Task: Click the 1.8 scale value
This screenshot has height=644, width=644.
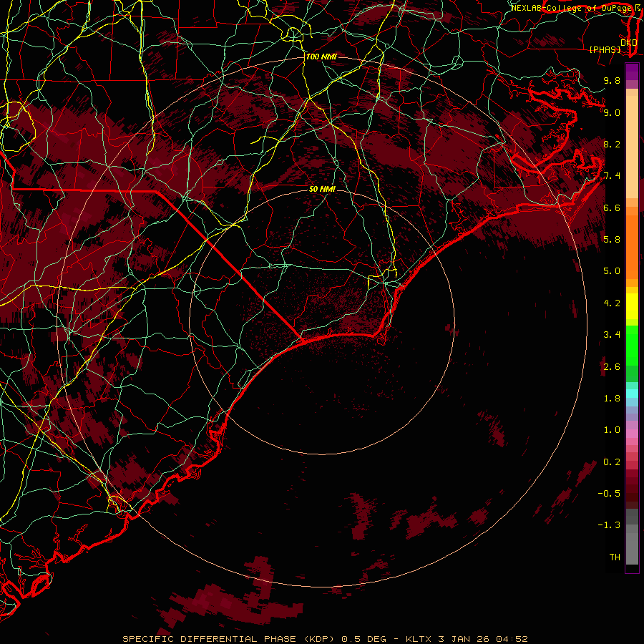Action: (612, 399)
